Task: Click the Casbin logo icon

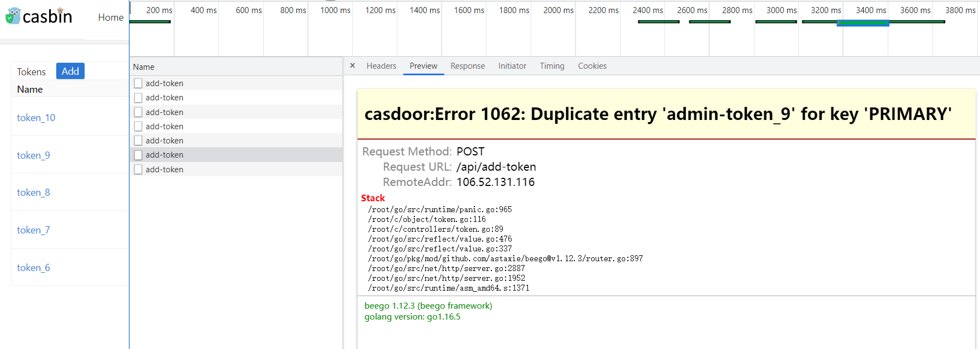Action: [13, 16]
